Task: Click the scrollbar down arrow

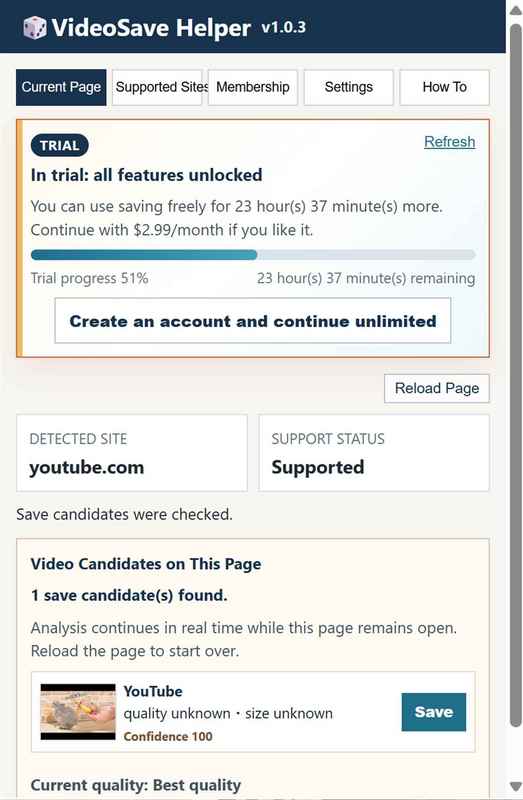Action: [515, 786]
